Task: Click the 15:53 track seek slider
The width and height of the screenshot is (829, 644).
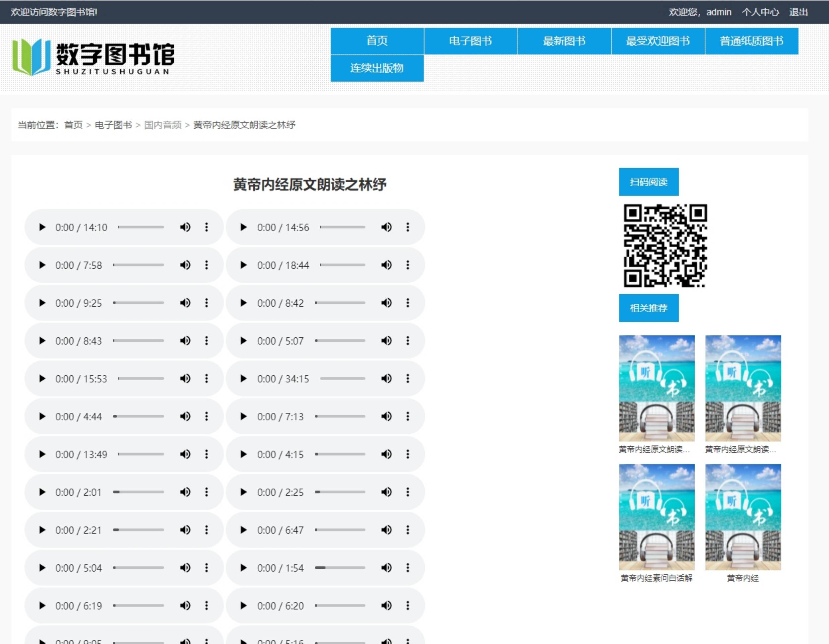Action: 141,379
